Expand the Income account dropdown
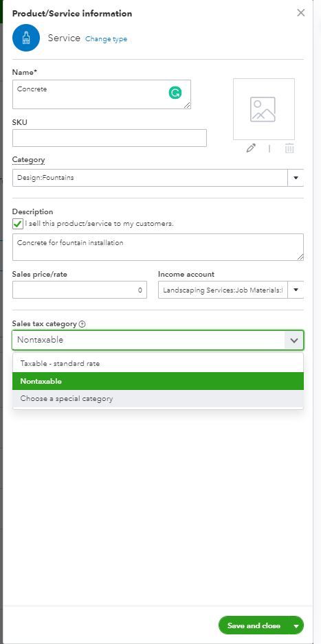The image size is (321, 644). [296, 290]
